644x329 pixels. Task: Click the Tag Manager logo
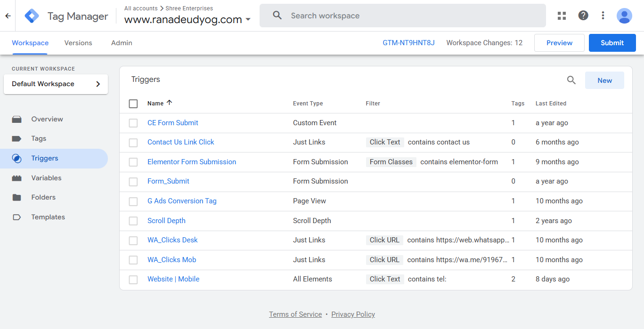pos(32,16)
